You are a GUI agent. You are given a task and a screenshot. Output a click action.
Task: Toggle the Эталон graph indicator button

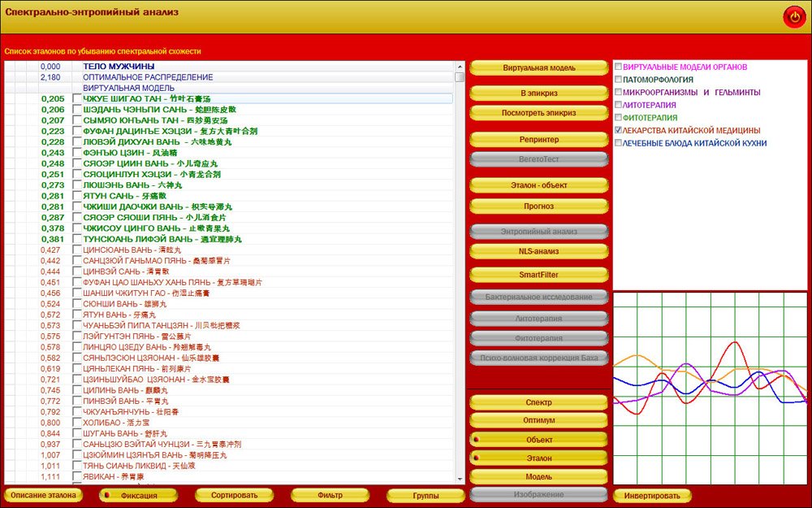click(x=539, y=458)
